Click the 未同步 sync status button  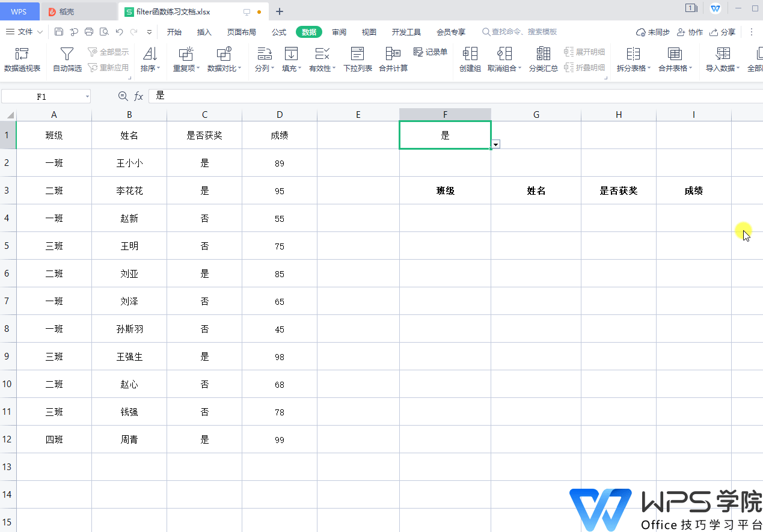pyautogui.click(x=653, y=32)
